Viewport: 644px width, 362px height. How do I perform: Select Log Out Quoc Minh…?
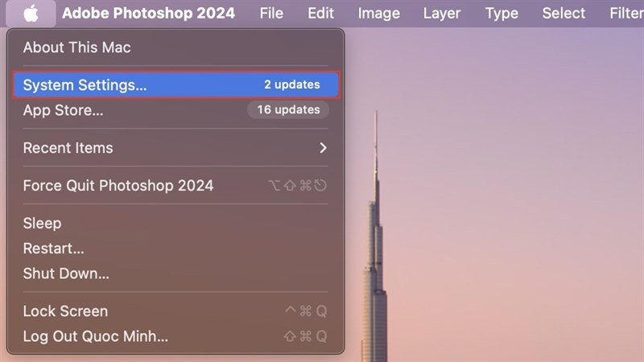pyautogui.click(x=175, y=336)
